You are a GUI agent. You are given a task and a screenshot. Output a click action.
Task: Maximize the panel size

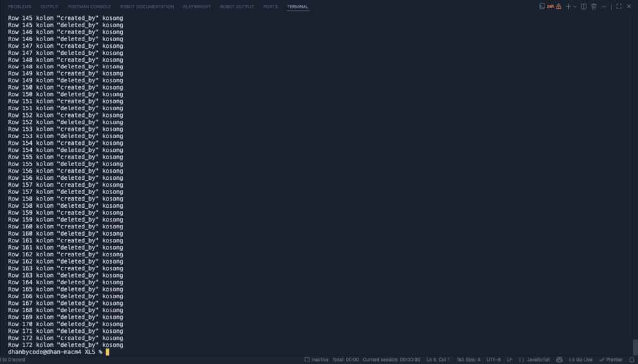(619, 6)
